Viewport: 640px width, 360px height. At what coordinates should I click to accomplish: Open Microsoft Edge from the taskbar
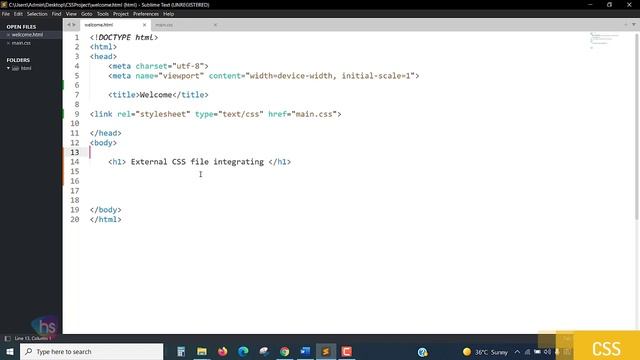243,351
